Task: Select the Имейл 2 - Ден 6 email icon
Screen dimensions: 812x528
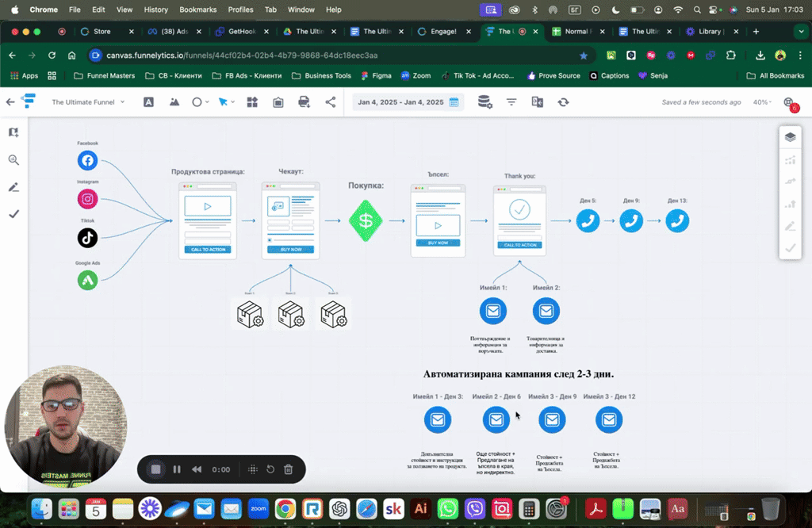Action: [496, 420]
